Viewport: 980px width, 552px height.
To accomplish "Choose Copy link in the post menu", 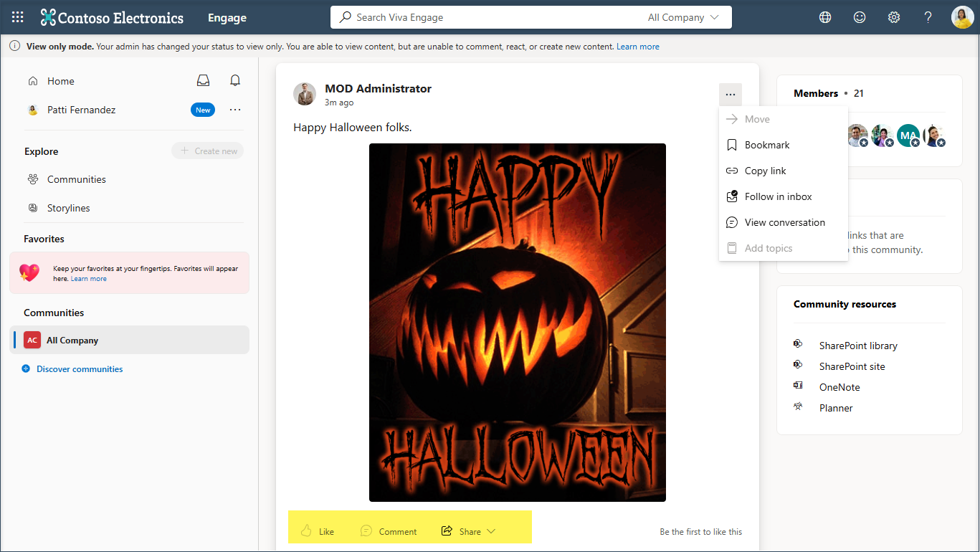I will click(765, 171).
